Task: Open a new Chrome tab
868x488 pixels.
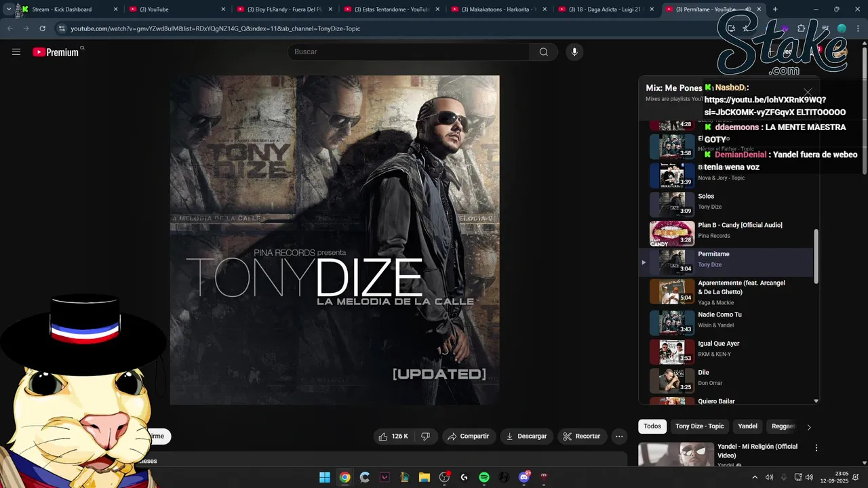Action: click(x=775, y=9)
